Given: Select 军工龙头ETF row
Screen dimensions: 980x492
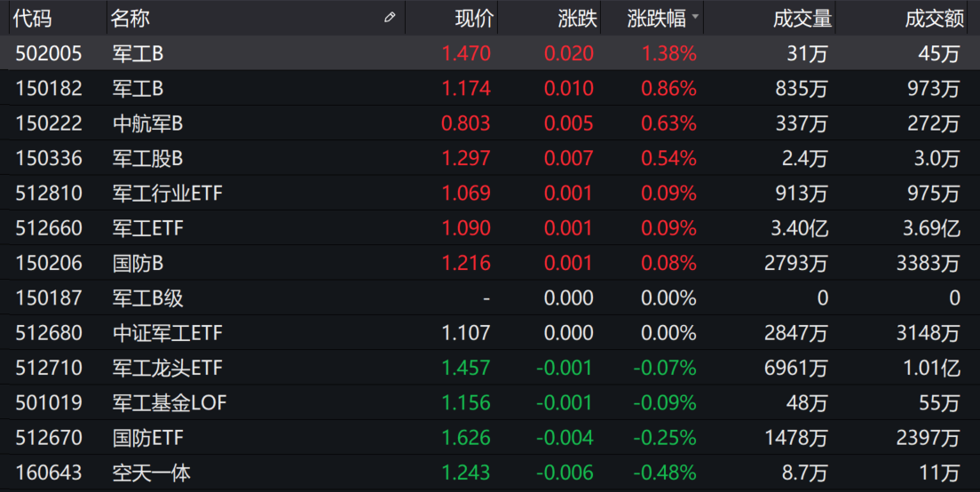Looking at the screenshot, I should coord(167,368).
